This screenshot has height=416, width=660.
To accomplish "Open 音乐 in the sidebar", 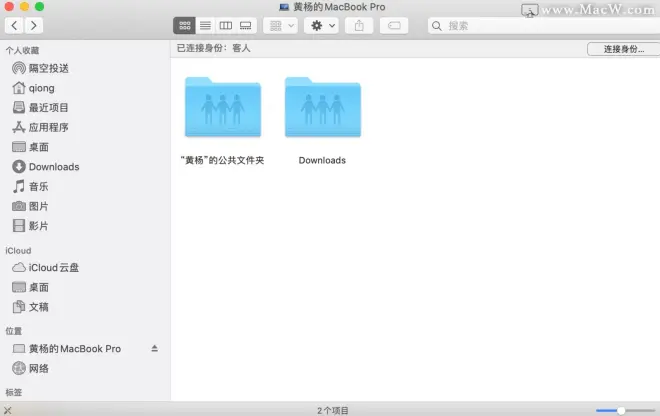I will tap(31, 186).
